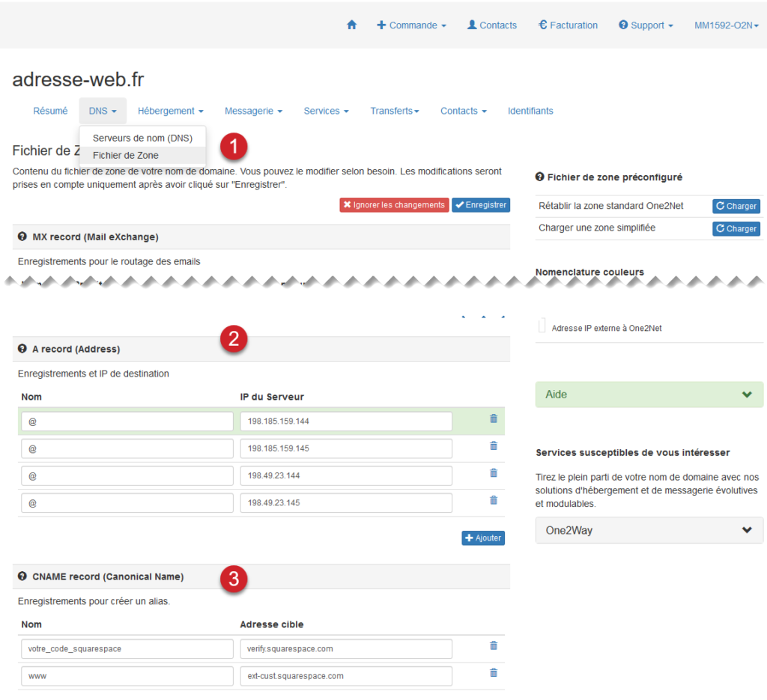Delete the verify.squarespace.com CNAME record
The width and height of the screenshot is (767, 700).
pyautogui.click(x=494, y=646)
